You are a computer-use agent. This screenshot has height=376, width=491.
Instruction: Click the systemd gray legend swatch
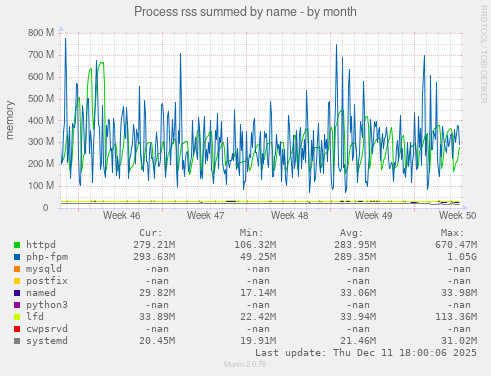tap(17, 341)
